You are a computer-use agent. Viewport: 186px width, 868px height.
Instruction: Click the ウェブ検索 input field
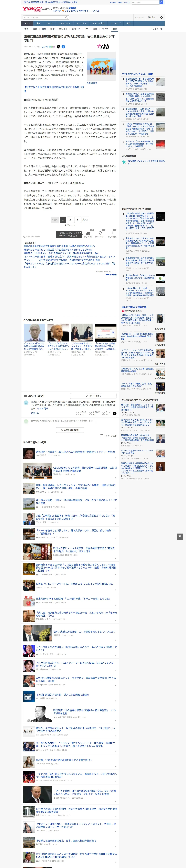[x=145, y=2]
